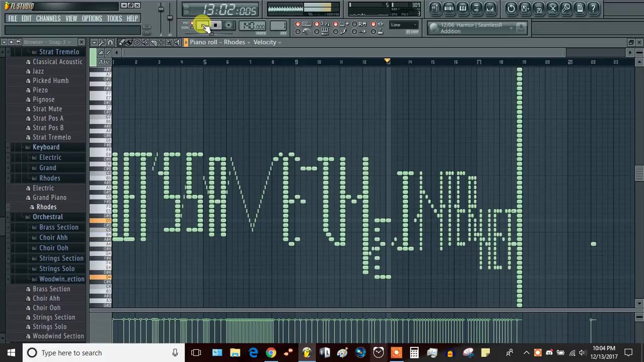
Task: Open the Project info icon
Action: click(x=580, y=9)
